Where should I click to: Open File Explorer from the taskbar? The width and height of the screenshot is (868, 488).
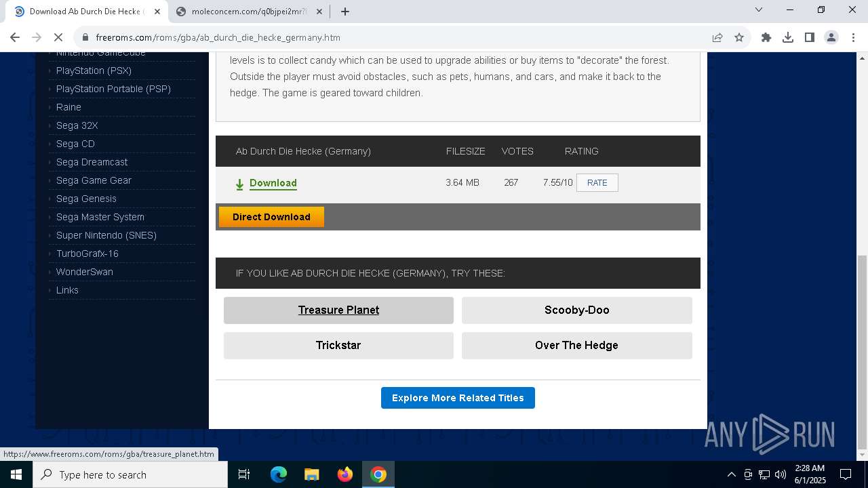[x=311, y=474]
